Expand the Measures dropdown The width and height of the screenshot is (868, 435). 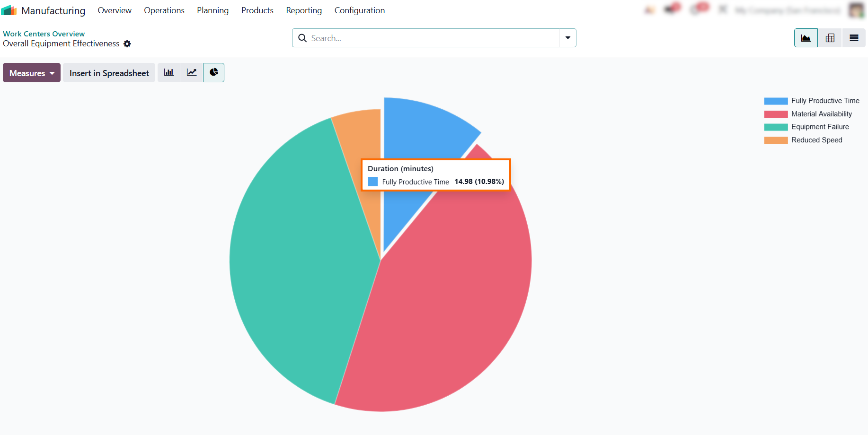tap(32, 73)
